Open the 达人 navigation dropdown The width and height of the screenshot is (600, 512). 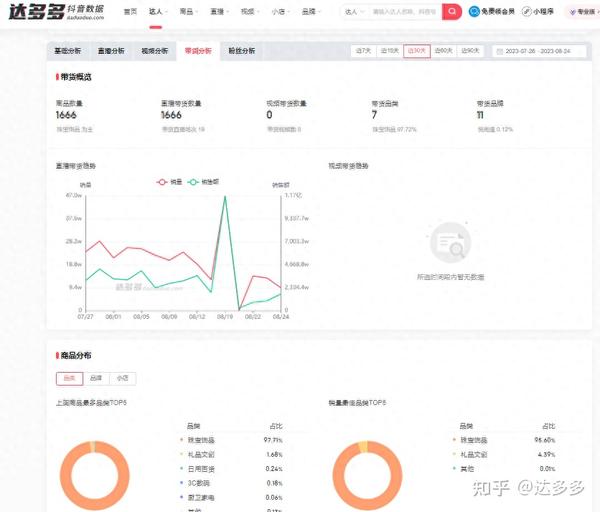[158, 11]
